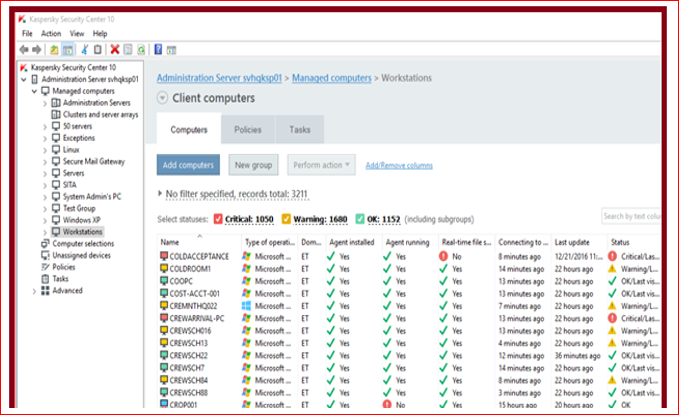Click Kaspersky Security Center 10 root node
The height and width of the screenshot is (415, 679).
coord(73,68)
